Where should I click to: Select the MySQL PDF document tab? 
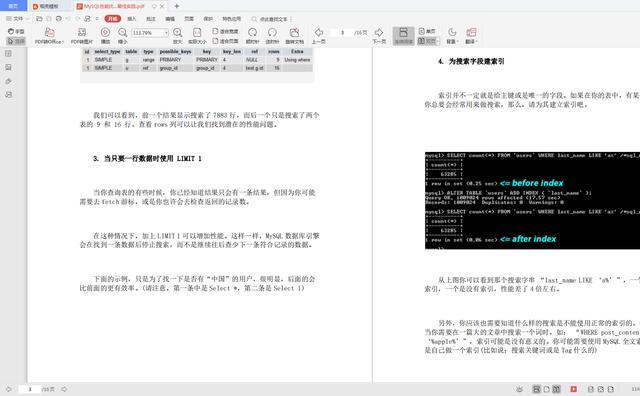click(x=113, y=7)
